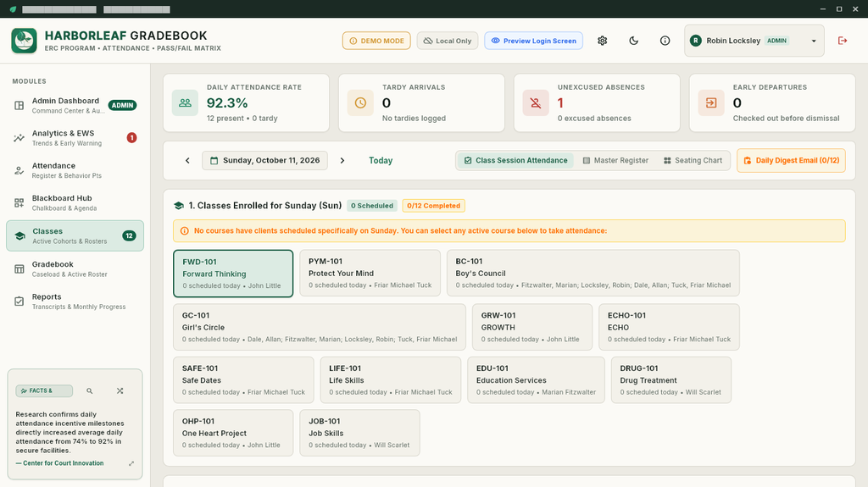
Task: Switch to the Seating Chart tab
Action: [x=693, y=160]
